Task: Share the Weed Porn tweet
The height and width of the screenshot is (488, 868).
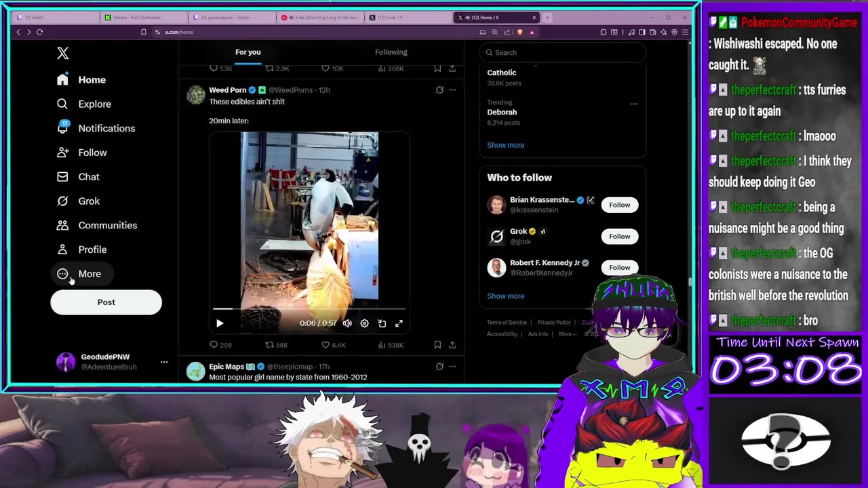Action: 452,345
